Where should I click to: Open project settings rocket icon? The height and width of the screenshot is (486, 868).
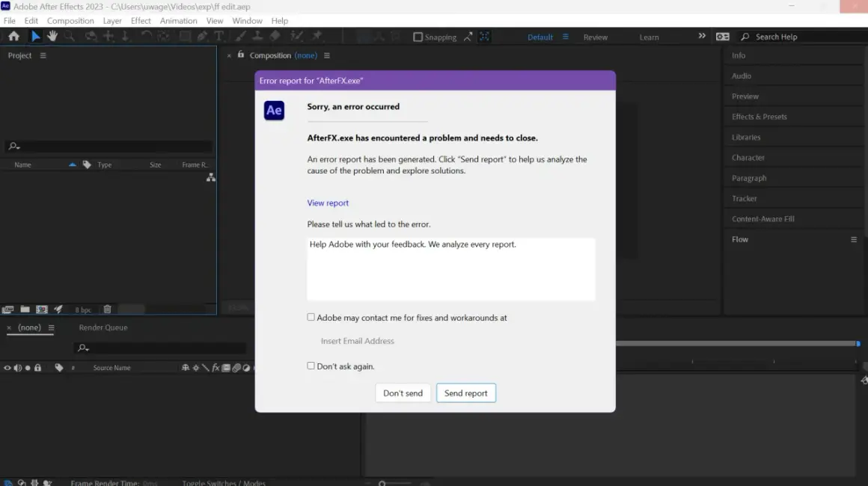click(x=58, y=310)
